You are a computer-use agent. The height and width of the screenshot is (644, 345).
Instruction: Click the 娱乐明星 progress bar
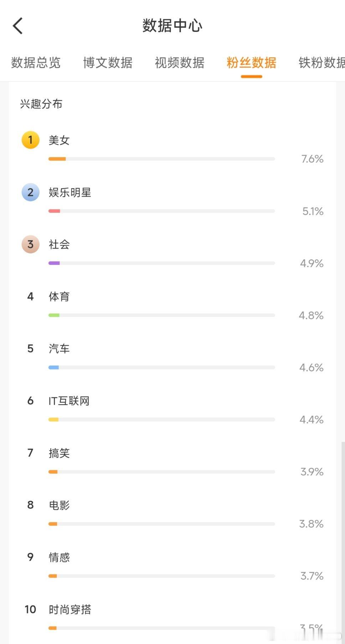click(x=161, y=211)
